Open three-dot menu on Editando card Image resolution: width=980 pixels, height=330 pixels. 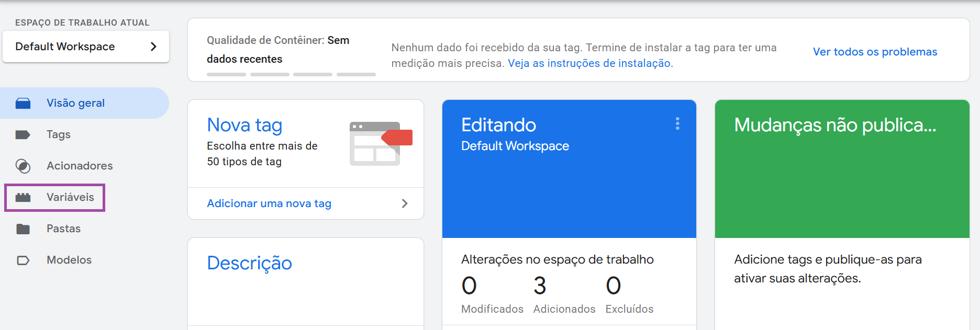click(x=677, y=123)
